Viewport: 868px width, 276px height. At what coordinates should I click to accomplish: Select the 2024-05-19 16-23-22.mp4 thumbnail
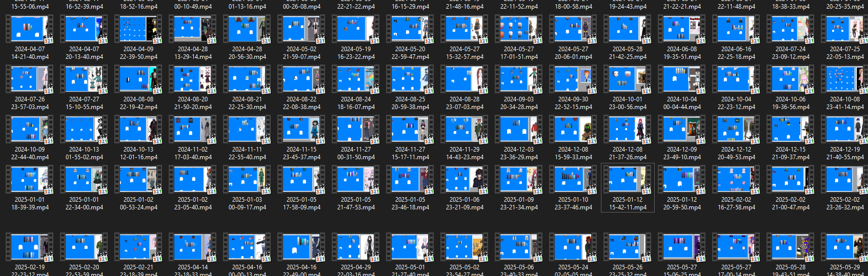(x=356, y=29)
